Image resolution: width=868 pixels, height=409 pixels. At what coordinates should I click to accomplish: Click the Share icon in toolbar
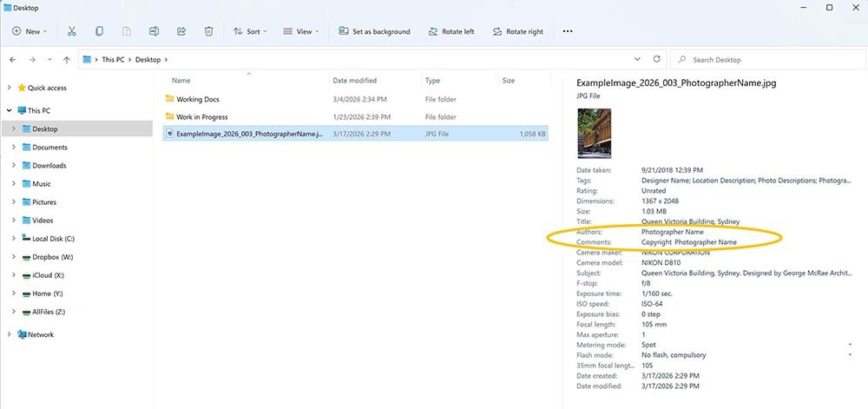point(181,31)
